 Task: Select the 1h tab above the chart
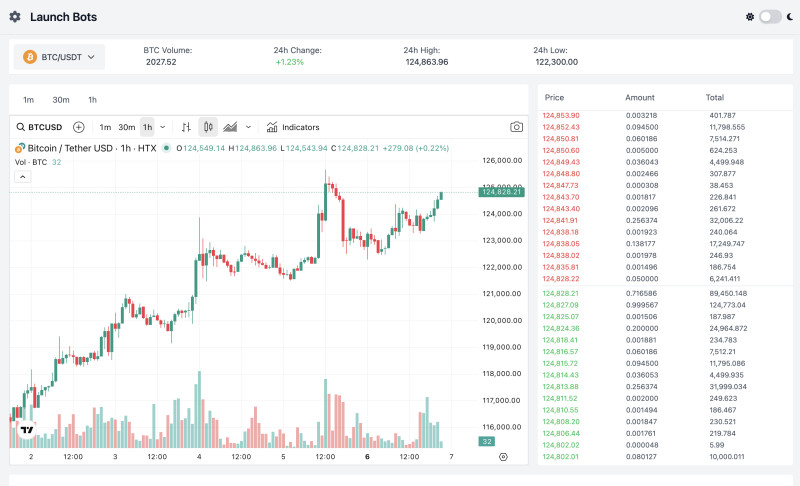tap(93, 99)
